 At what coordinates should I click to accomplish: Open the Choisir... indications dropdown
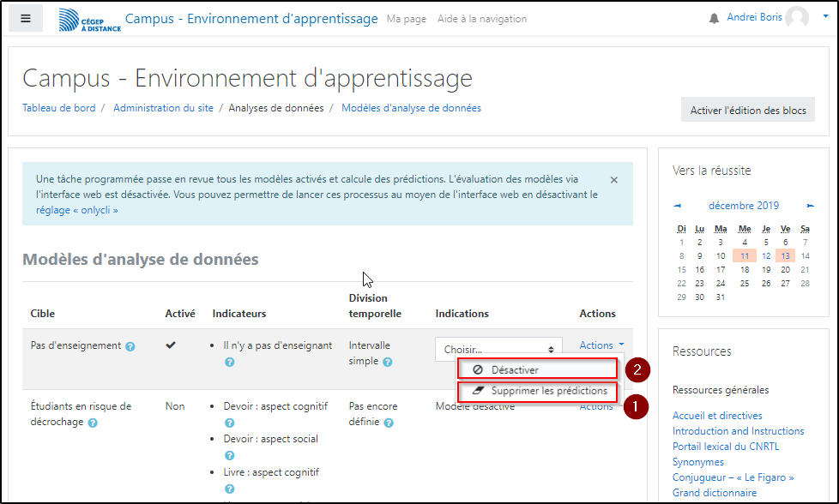[498, 349]
